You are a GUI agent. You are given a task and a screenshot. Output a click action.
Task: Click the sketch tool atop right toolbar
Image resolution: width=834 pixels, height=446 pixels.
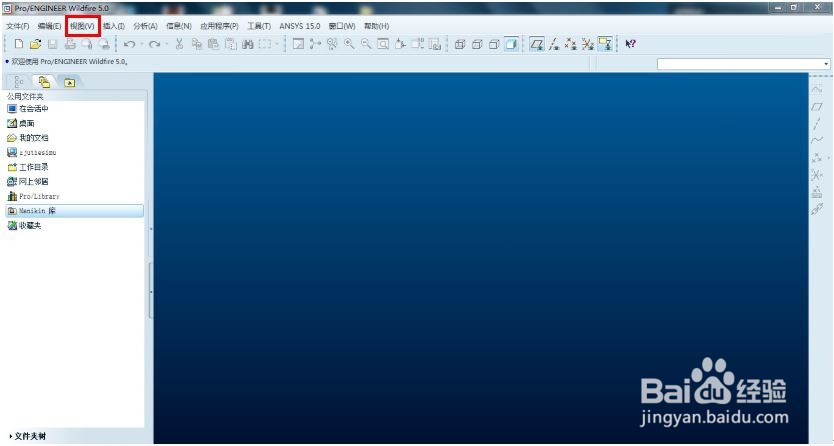816,89
